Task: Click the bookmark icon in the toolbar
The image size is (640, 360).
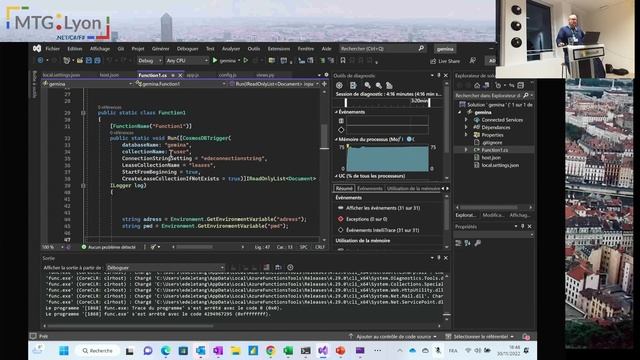Action: click(x=343, y=60)
